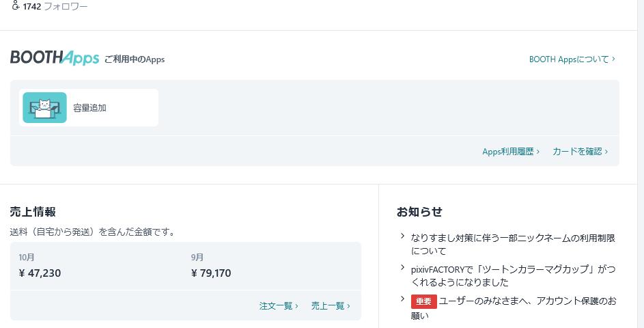Click the BOOTH Apps logo
The image size is (644, 328).
click(55, 58)
